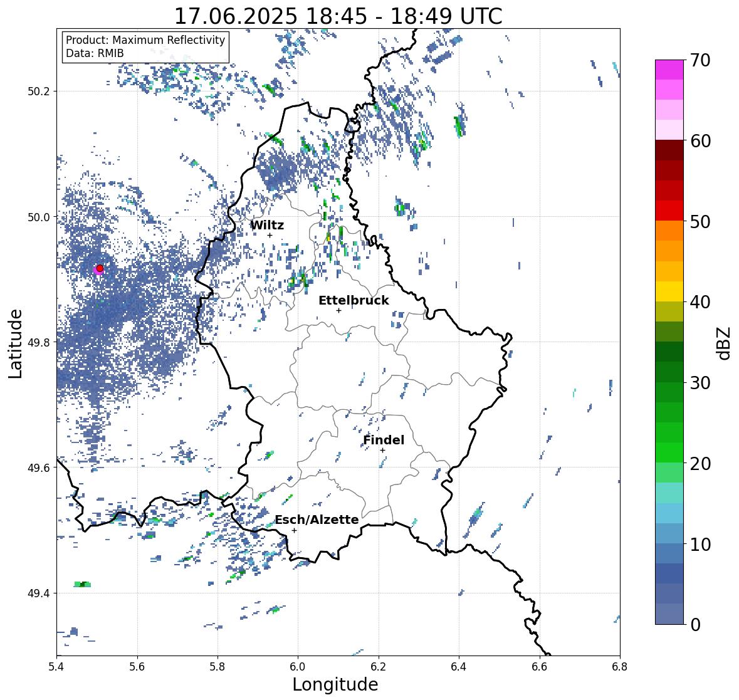Click the colorbar tick label 0
The height and width of the screenshot is (700, 739).
tap(695, 625)
